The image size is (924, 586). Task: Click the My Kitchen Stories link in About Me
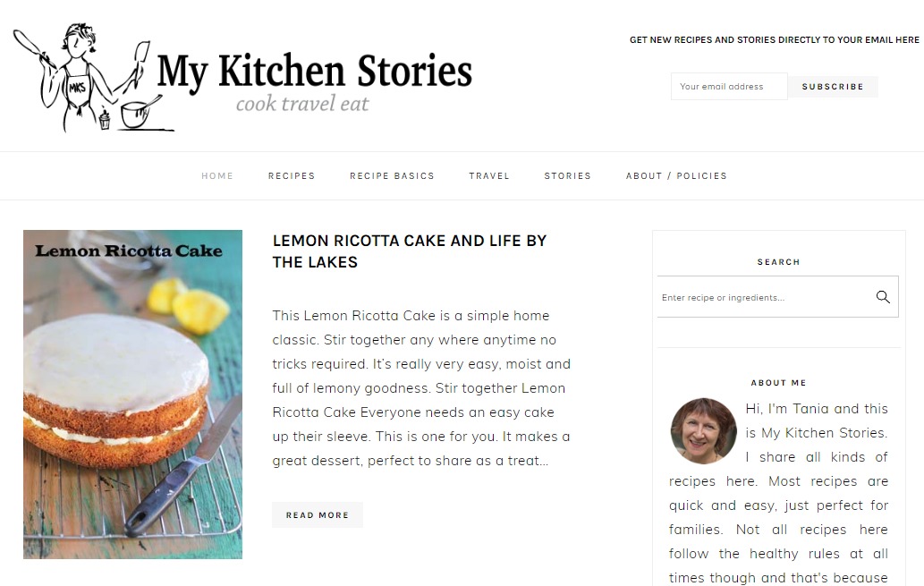click(825, 432)
